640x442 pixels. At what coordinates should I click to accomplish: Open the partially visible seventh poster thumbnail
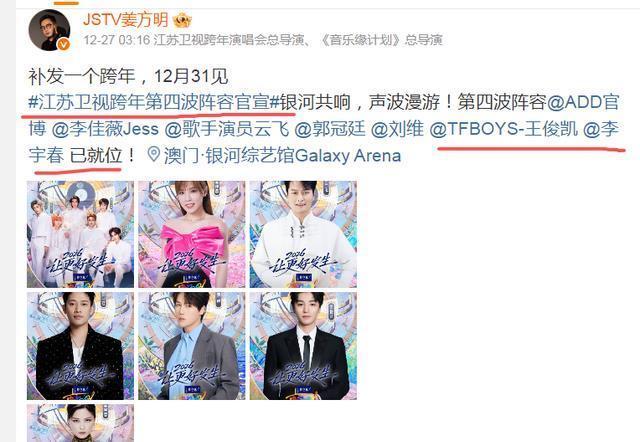[x=80, y=423]
